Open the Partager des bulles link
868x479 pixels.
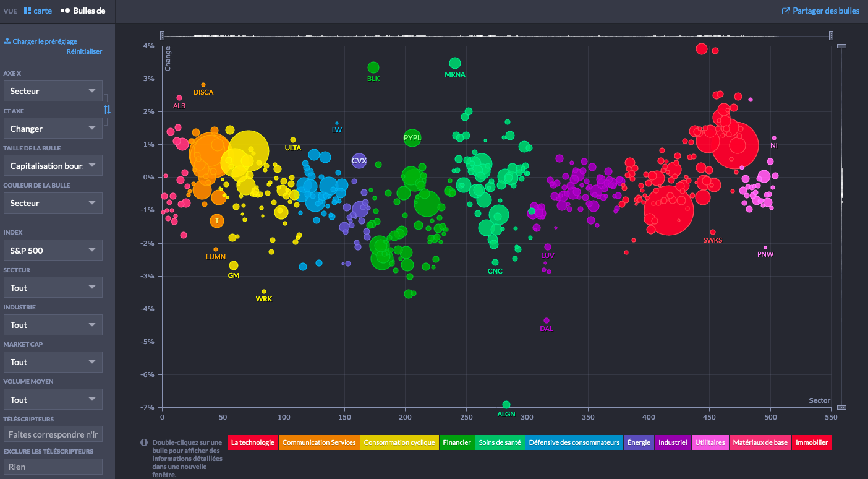click(820, 11)
